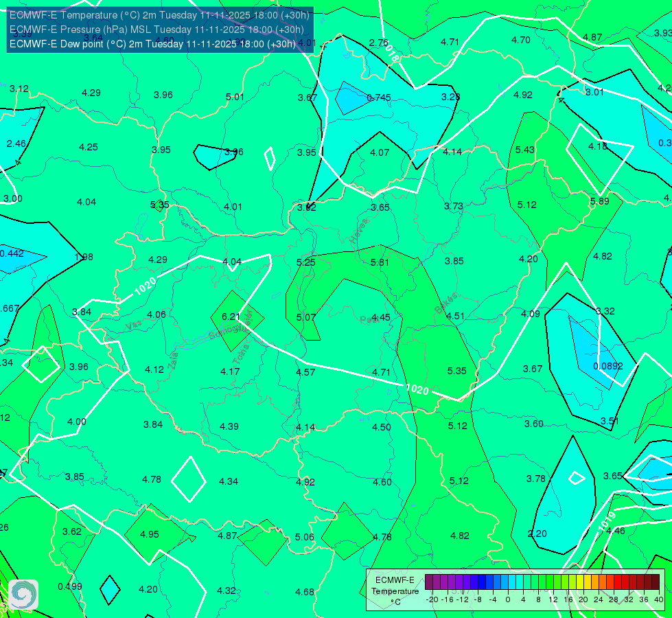Click the grid value 0.442
The height and width of the screenshot is (618, 672).
[x=12, y=253]
